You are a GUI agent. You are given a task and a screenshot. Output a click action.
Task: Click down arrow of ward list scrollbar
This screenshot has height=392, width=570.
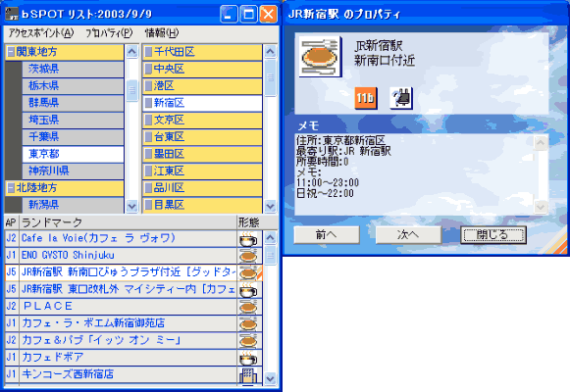click(x=270, y=206)
